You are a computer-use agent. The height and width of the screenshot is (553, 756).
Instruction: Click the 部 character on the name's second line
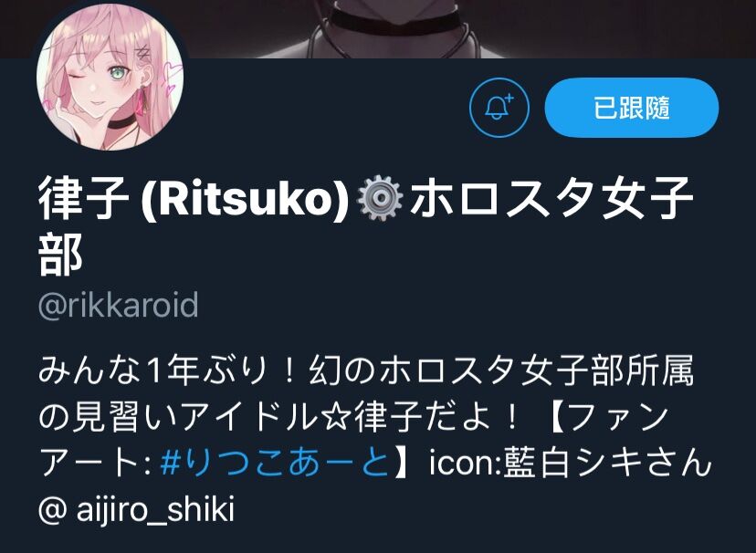[x=60, y=255]
